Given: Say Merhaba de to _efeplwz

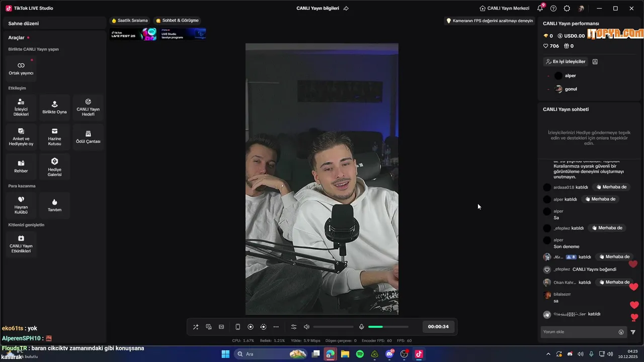Looking at the screenshot, I should click(607, 228).
